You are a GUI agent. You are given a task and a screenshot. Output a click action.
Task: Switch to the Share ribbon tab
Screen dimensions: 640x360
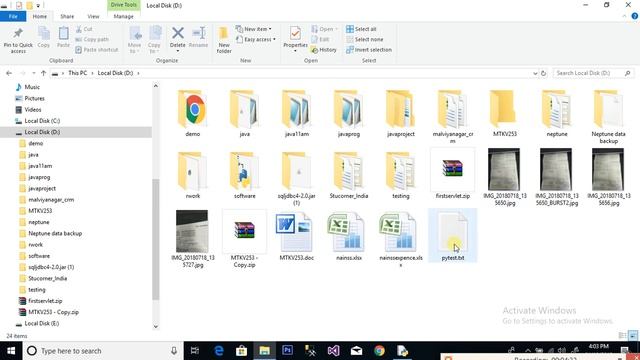point(67,16)
